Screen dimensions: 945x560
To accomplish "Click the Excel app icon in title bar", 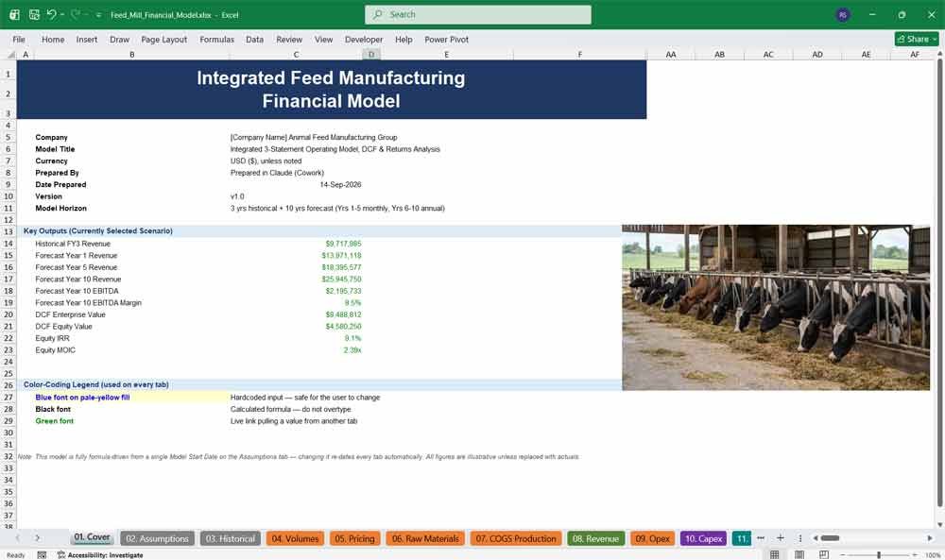I will tap(14, 14).
